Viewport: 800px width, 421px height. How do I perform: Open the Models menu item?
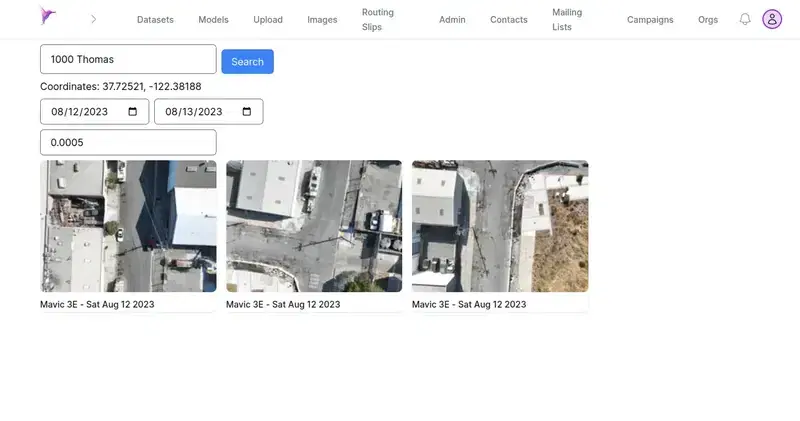[213, 20]
